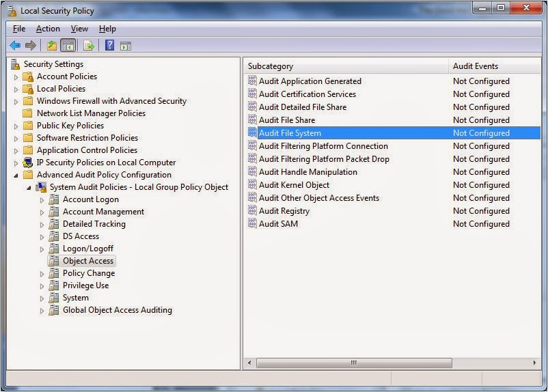Image resolution: width=548 pixels, height=392 pixels.
Task: Expand the Policy Change node arrow
Action: (42, 274)
